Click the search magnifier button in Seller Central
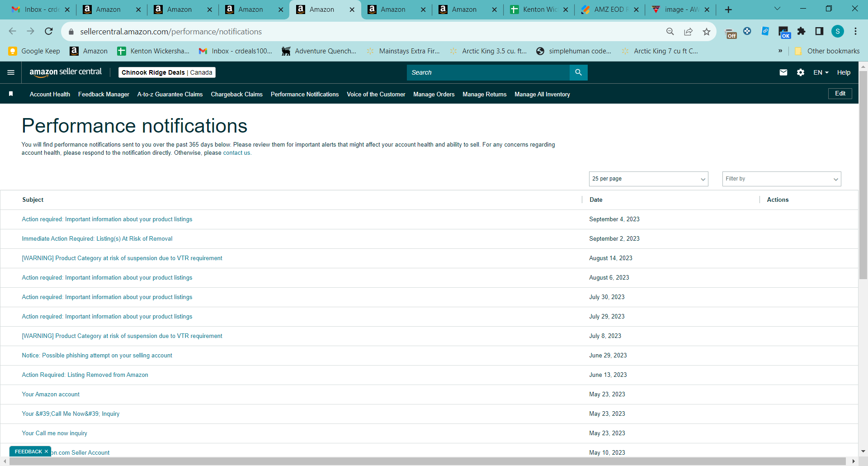The width and height of the screenshot is (868, 466). click(x=578, y=72)
